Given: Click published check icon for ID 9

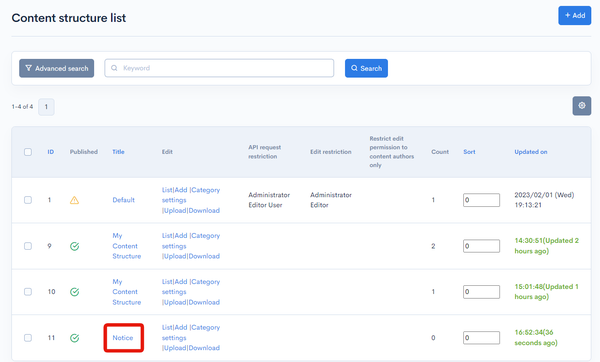Looking at the screenshot, I should pyautogui.click(x=75, y=246).
